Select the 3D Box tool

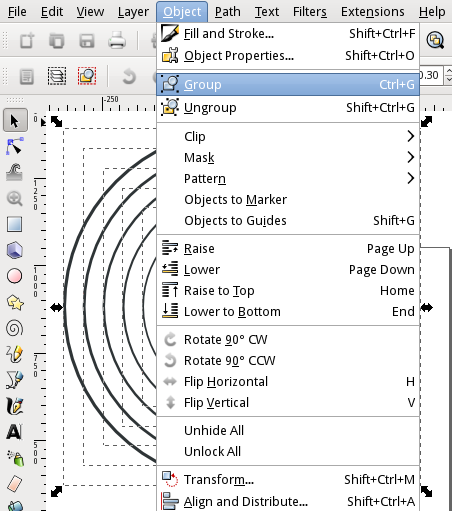(x=15, y=250)
